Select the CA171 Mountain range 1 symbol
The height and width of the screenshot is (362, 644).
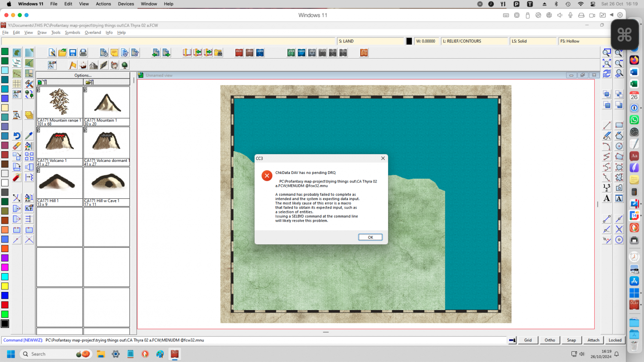pyautogui.click(x=59, y=106)
